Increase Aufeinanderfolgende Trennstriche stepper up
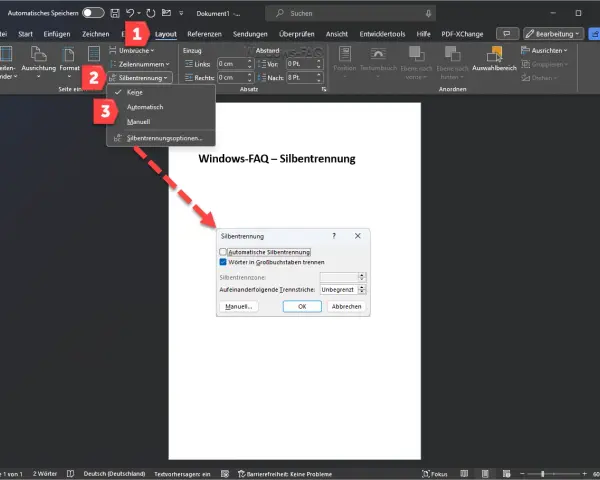600x480 pixels. 361,287
